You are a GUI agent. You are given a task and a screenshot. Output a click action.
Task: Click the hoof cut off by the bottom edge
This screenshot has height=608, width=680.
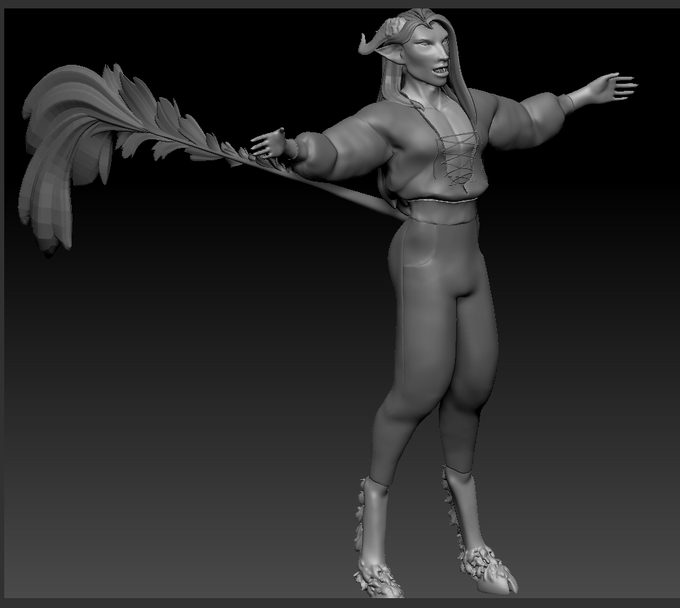pos(378,581)
